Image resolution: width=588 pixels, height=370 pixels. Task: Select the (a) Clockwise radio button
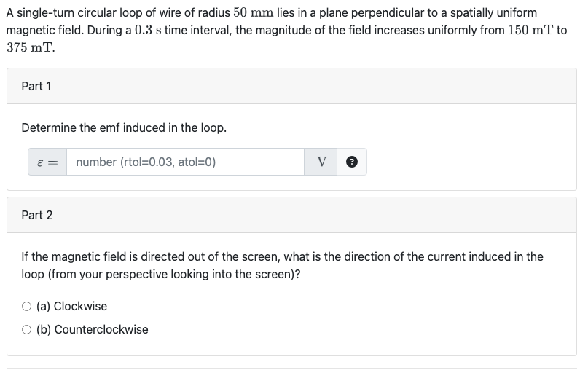pos(27,307)
